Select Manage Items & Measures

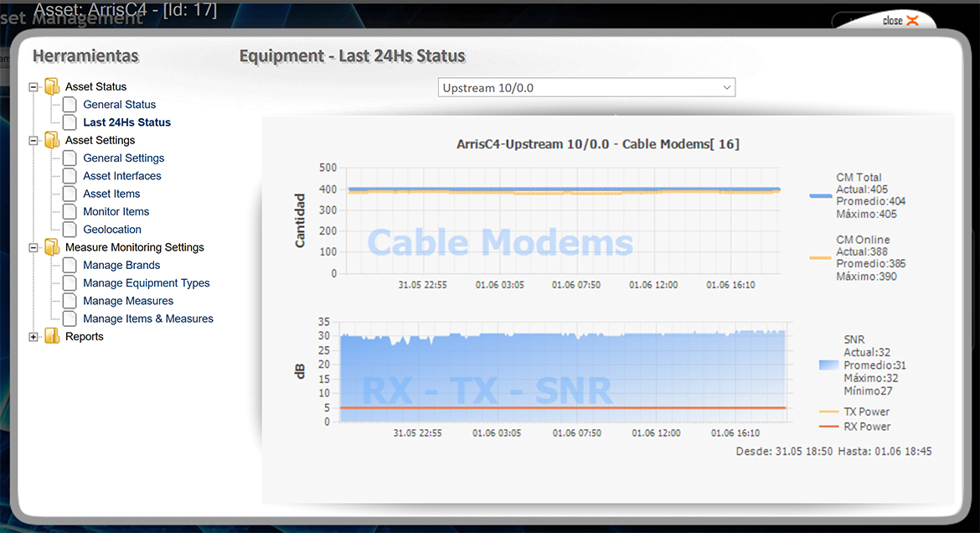tap(147, 318)
